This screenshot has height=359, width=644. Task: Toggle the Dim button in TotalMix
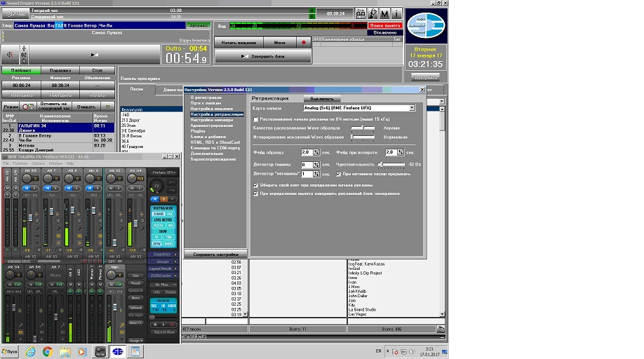point(135,276)
